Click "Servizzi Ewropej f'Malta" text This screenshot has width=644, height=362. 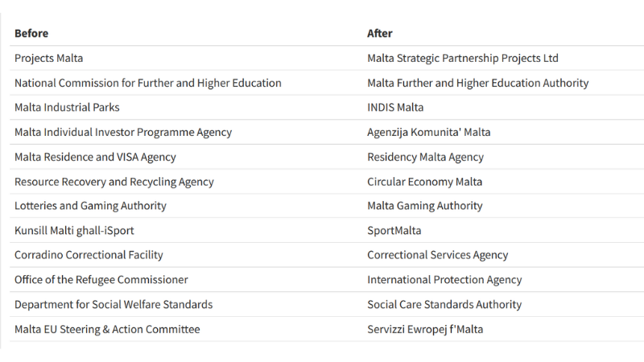(x=425, y=329)
